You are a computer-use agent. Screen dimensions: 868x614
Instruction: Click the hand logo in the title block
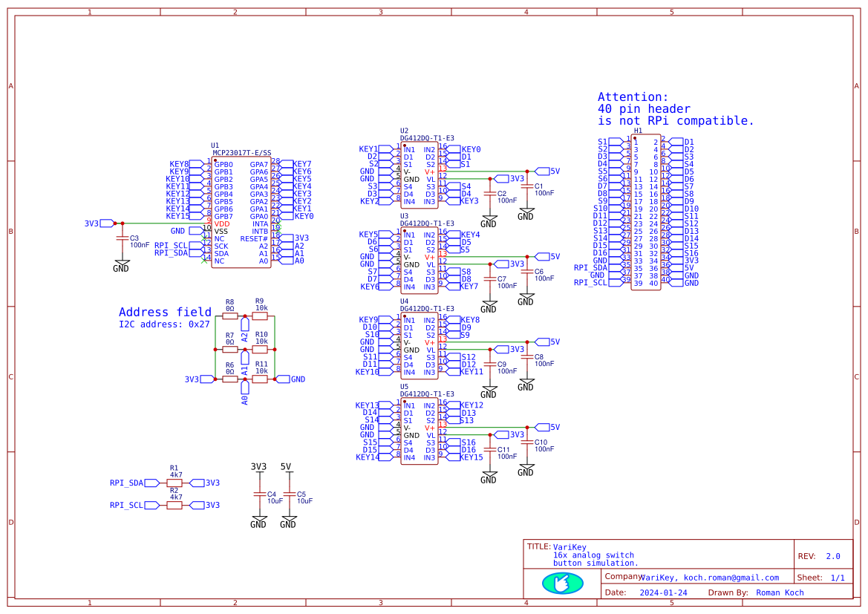pos(562,584)
